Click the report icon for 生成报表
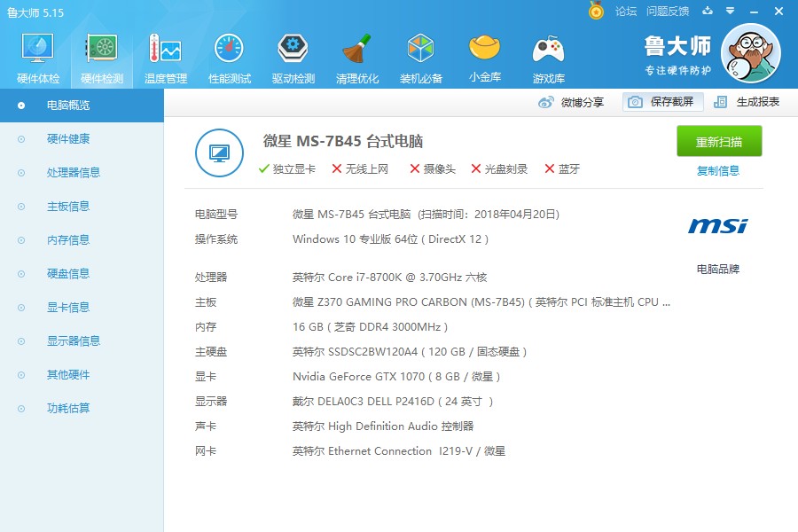Viewport: 798px width, 532px height. [x=720, y=102]
